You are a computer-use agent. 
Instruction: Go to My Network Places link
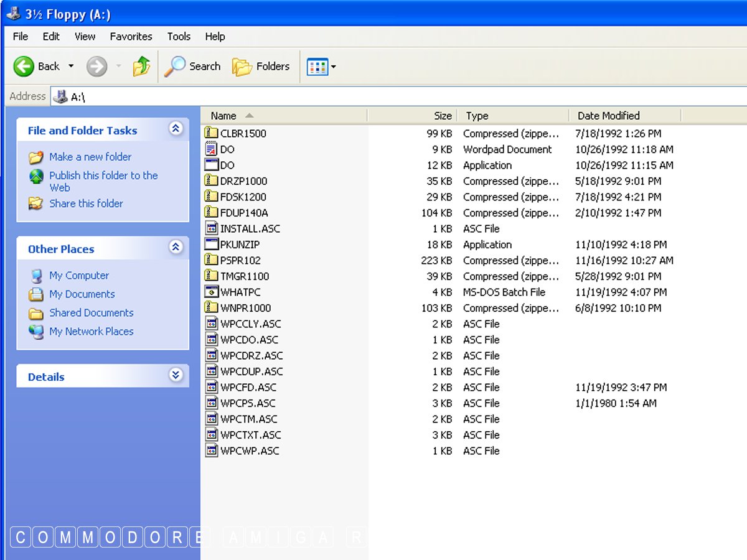pyautogui.click(x=91, y=332)
